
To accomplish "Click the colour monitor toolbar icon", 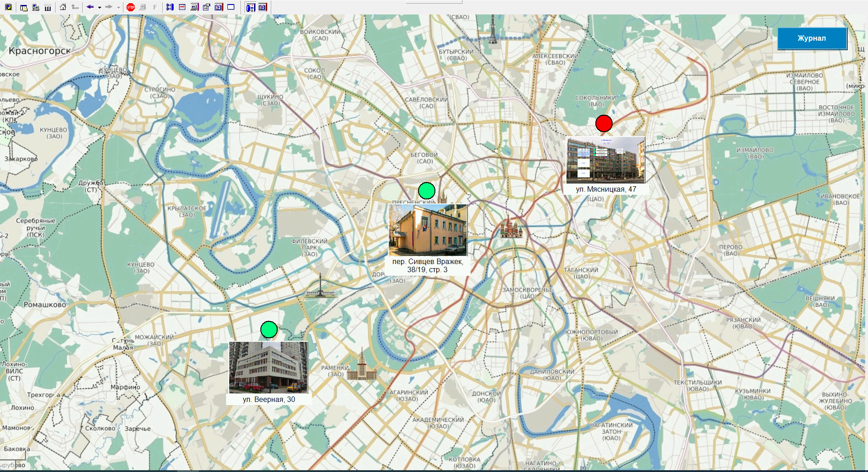I will tap(194, 7).
